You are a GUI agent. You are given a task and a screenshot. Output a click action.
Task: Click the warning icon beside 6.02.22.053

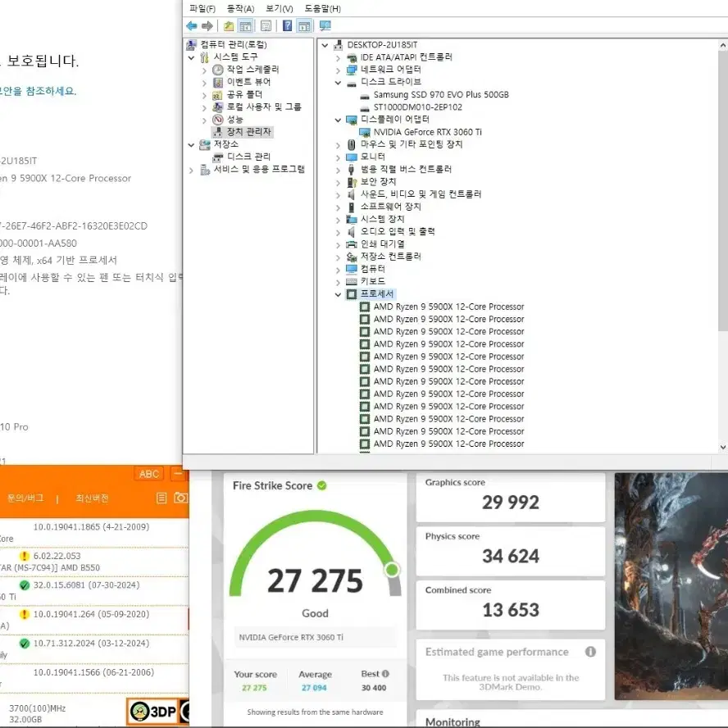point(24,556)
